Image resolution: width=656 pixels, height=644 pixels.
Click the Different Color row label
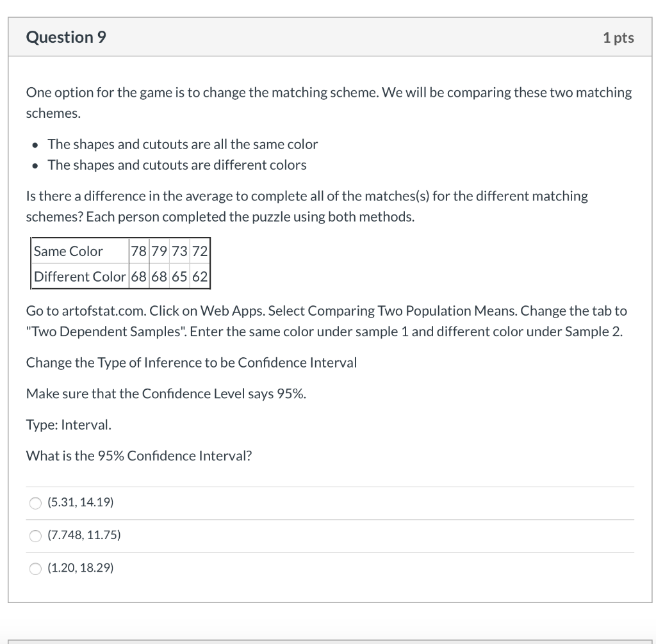79,277
